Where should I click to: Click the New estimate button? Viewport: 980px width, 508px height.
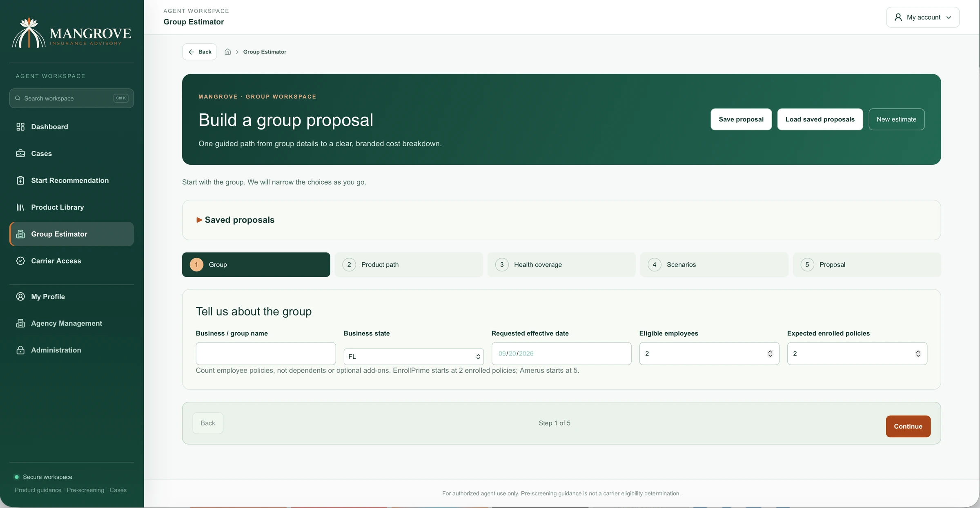(x=896, y=119)
